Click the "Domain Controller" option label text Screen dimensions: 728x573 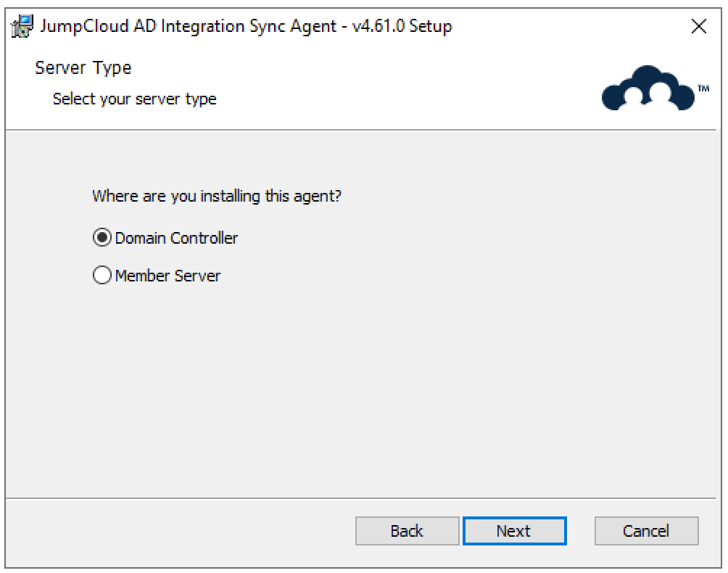(x=176, y=238)
